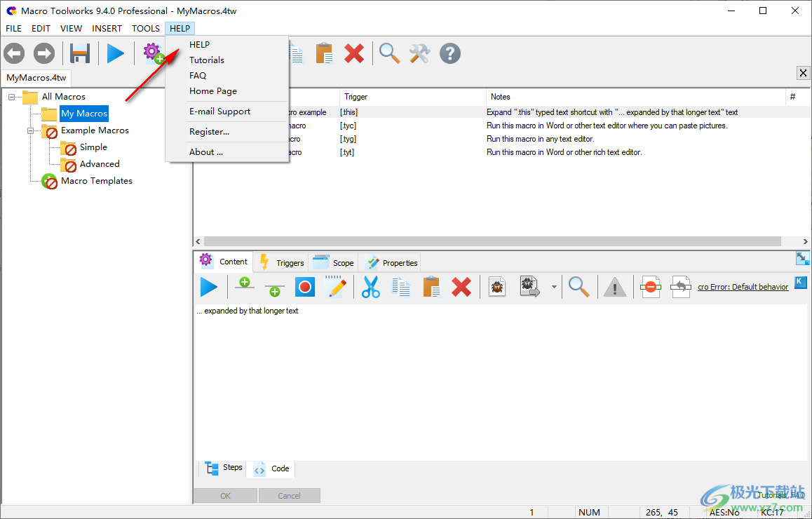Click the Notes column header
This screenshot has width=812, height=519.
[635, 97]
